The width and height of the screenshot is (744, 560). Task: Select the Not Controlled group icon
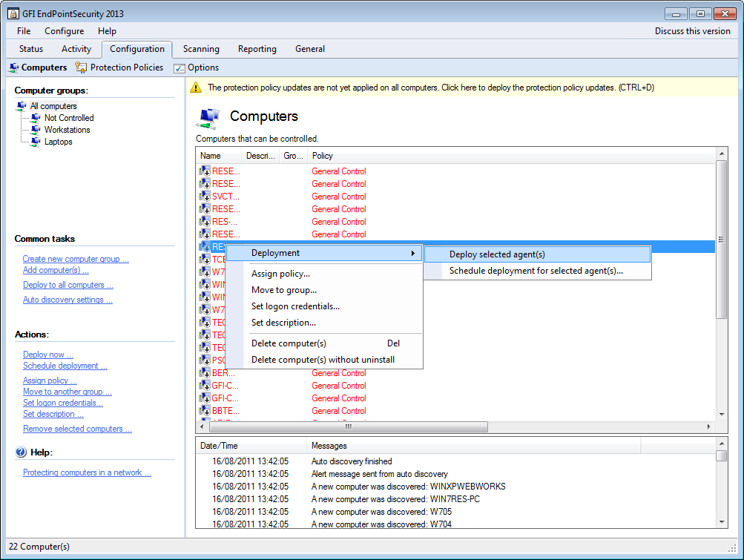click(x=36, y=118)
